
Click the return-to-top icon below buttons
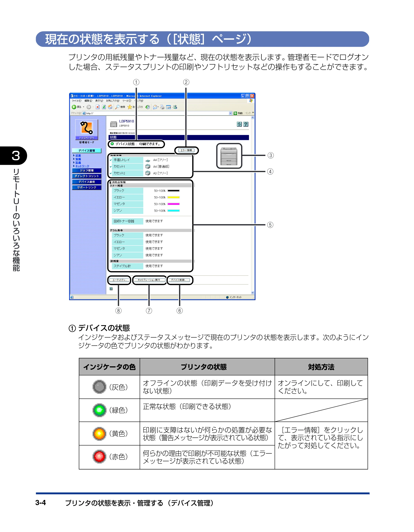[x=111, y=289]
